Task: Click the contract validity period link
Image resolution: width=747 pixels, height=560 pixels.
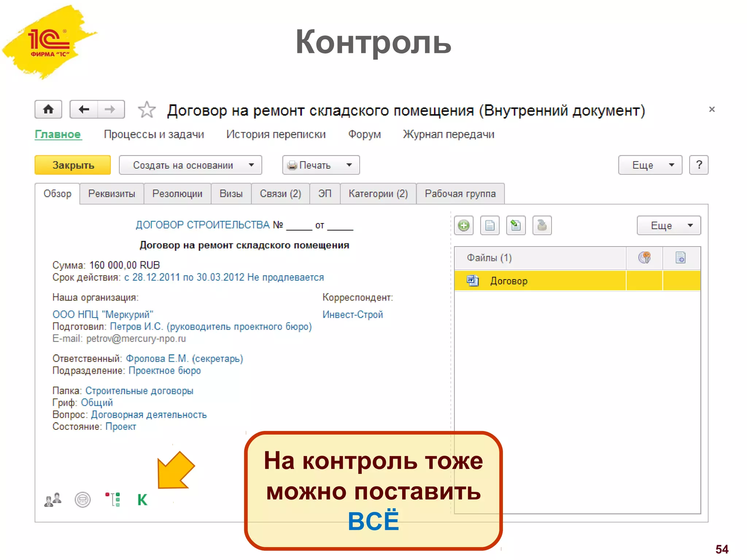Action: pyautogui.click(x=224, y=277)
